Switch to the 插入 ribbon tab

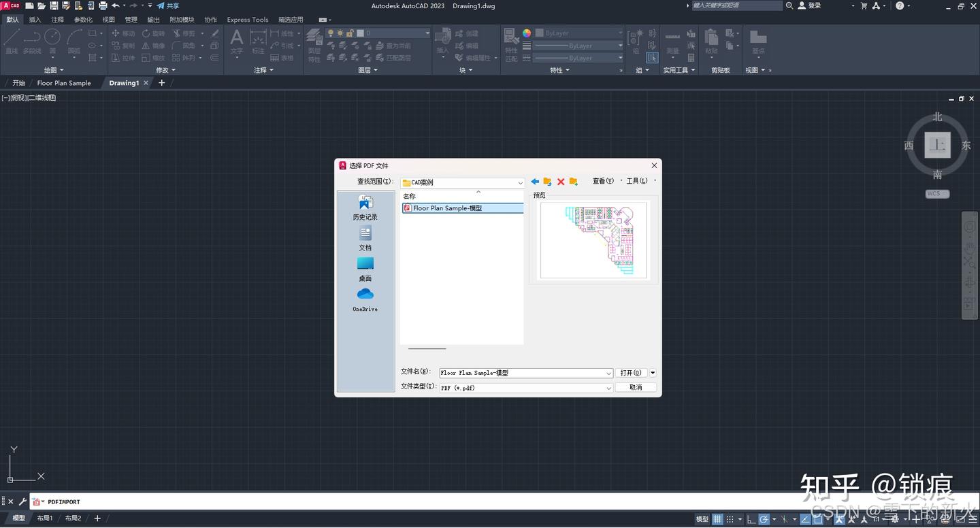pos(35,19)
